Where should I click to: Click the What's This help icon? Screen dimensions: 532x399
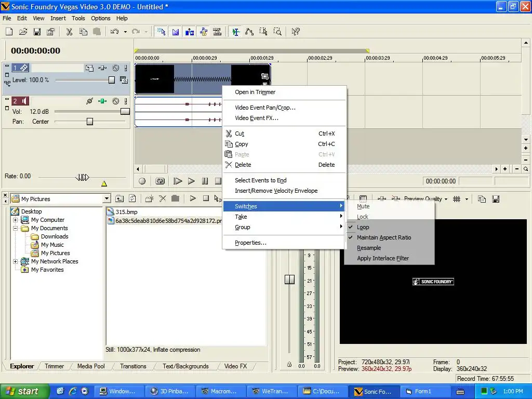[x=296, y=32]
